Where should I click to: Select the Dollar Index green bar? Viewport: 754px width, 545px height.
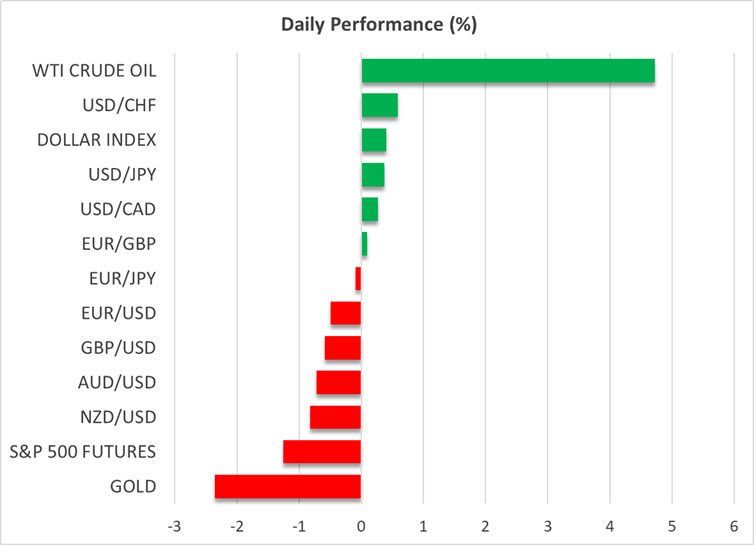point(374,140)
